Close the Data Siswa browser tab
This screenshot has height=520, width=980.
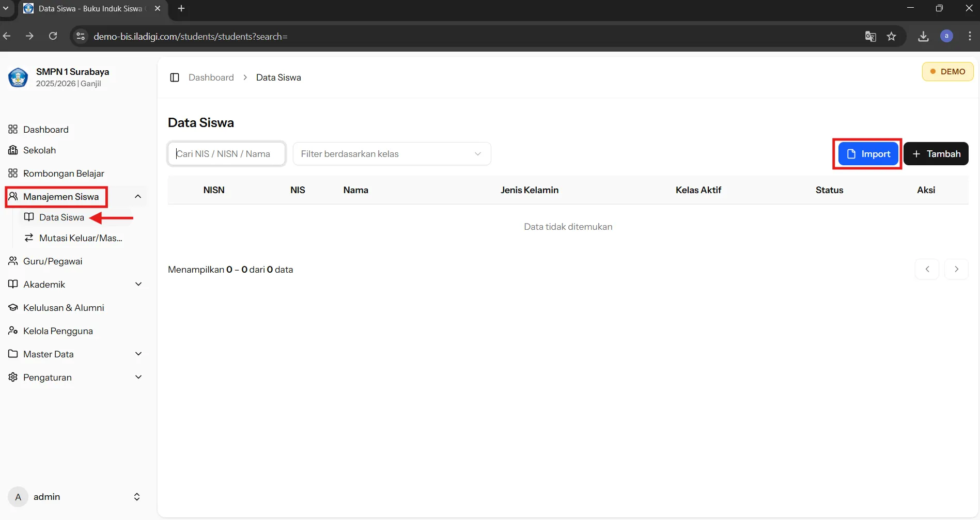158,8
